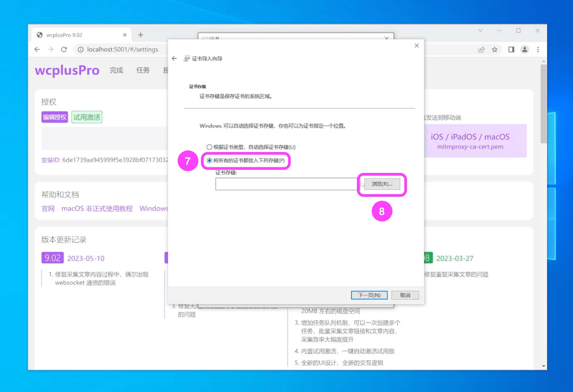Click the 浏览(R)... browse button
Screen dimensions: 573x392
coord(382,184)
